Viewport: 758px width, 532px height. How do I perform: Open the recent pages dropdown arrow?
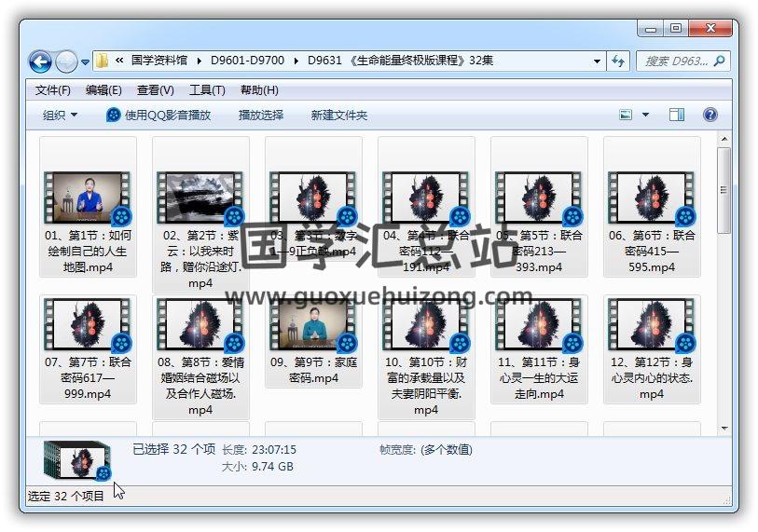(x=86, y=62)
